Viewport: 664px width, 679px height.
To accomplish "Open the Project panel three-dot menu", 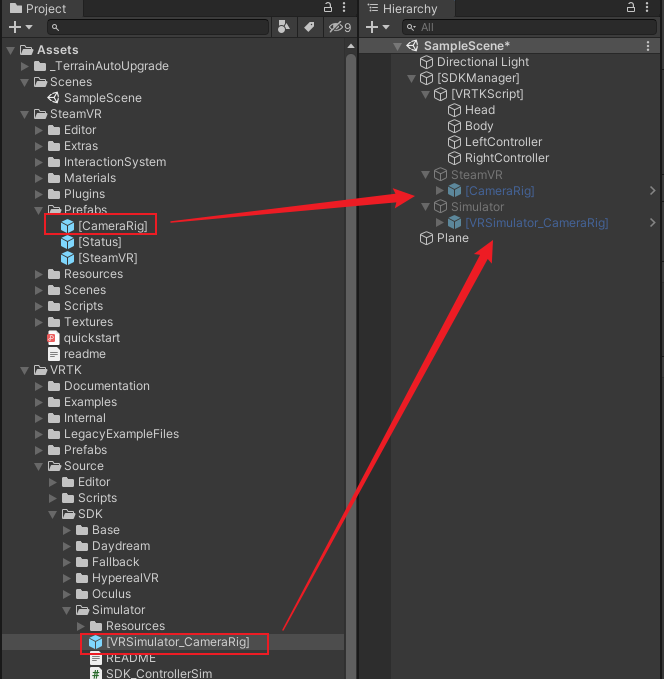I will pyautogui.click(x=344, y=7).
